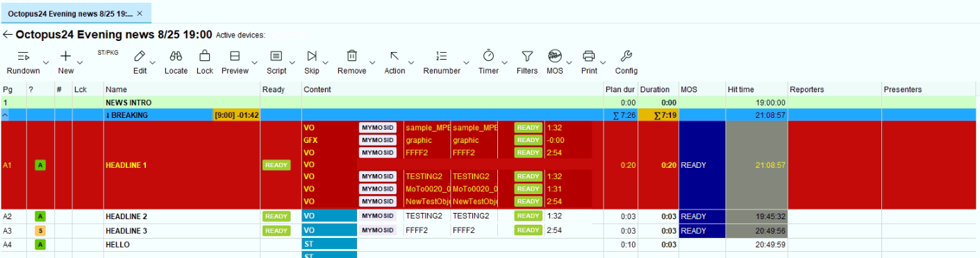Click the Filters funnel icon
This screenshot has height=258, width=980.
click(x=527, y=56)
